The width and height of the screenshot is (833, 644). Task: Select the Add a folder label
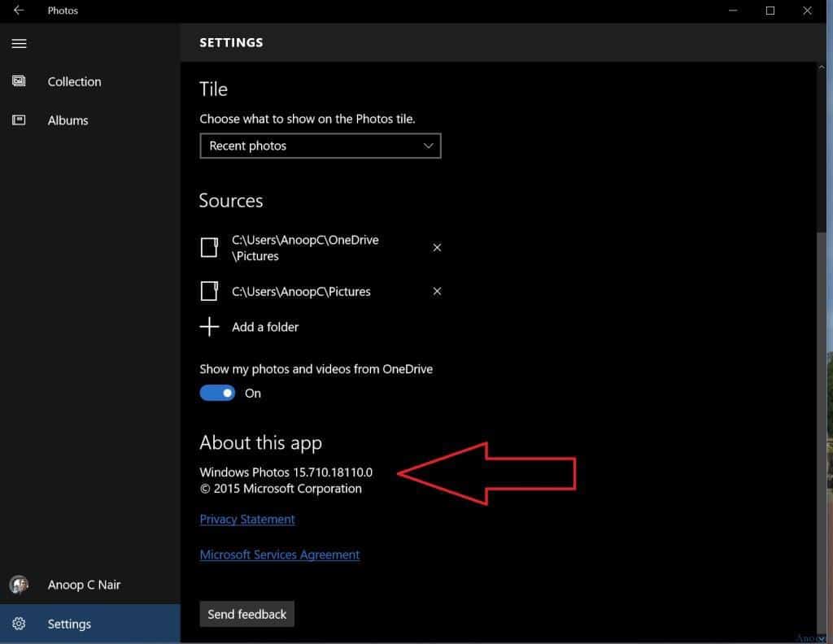tap(265, 327)
